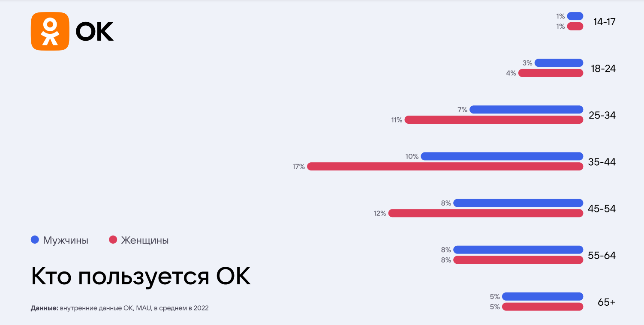Viewport: 644px width, 325px height.
Task: Click the 17% red bar for 35-44
Action: pos(445,167)
